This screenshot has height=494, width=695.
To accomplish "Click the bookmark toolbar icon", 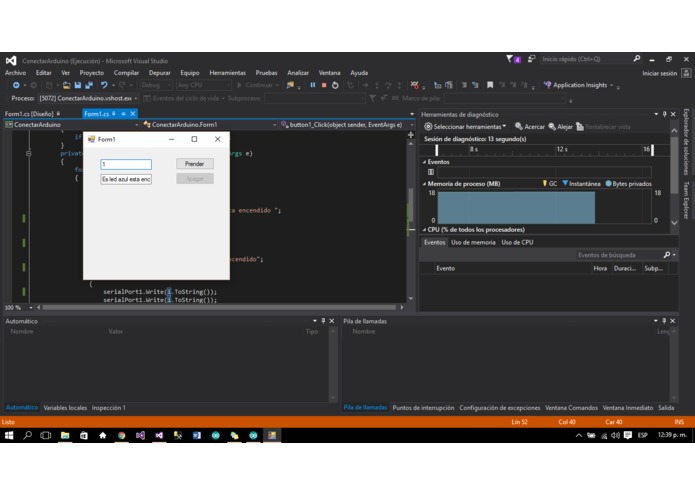I will [490, 85].
